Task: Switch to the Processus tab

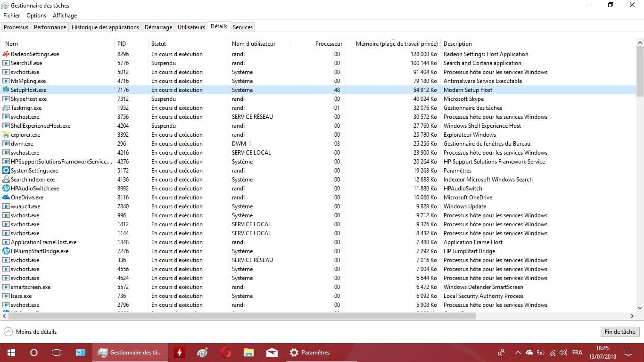Action: coord(16,27)
